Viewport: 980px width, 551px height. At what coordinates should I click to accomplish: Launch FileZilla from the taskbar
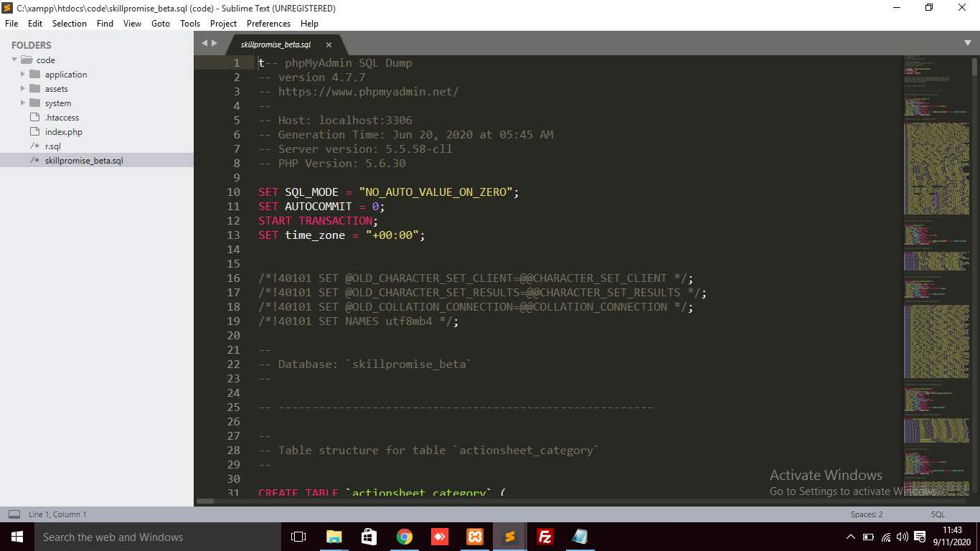545,537
